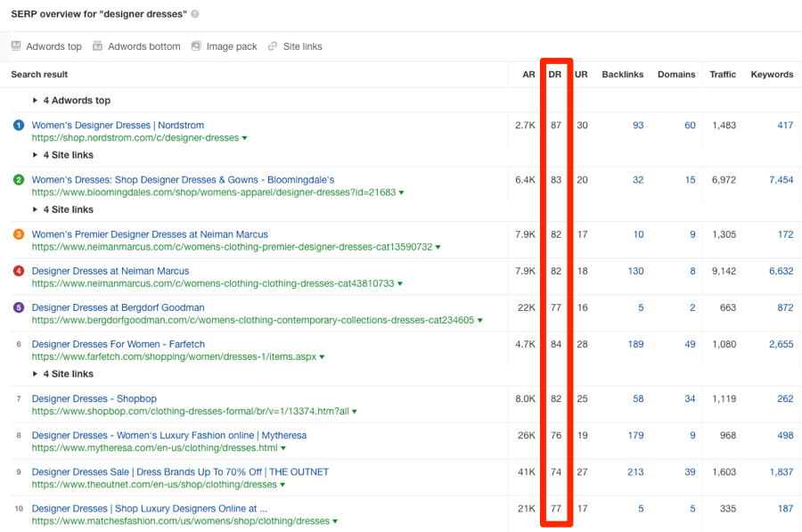Click the help icon beside SERP overview title
The image size is (802, 532).
coord(195,14)
